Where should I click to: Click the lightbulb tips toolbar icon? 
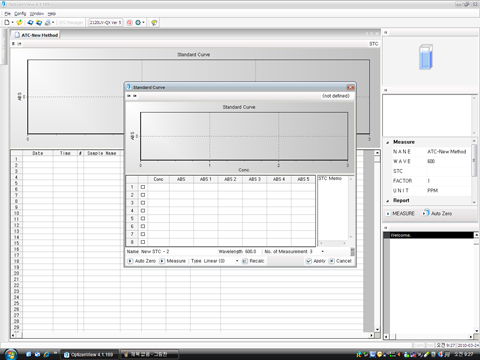coord(154,22)
